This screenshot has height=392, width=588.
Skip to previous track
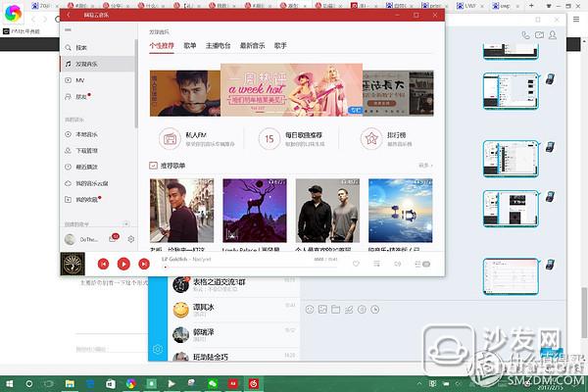pos(104,264)
